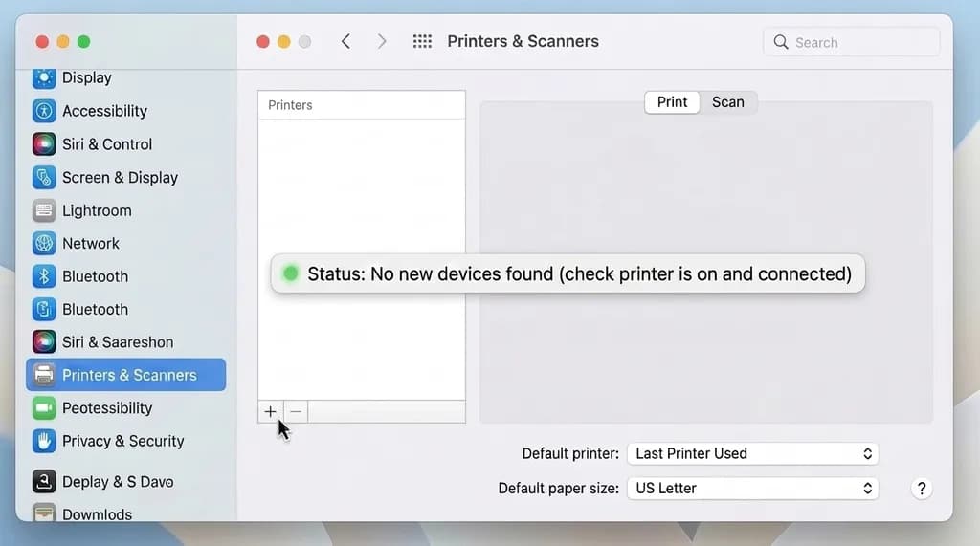Open Accessibility settings
Viewport: 980px width, 546px height.
pos(125,111)
